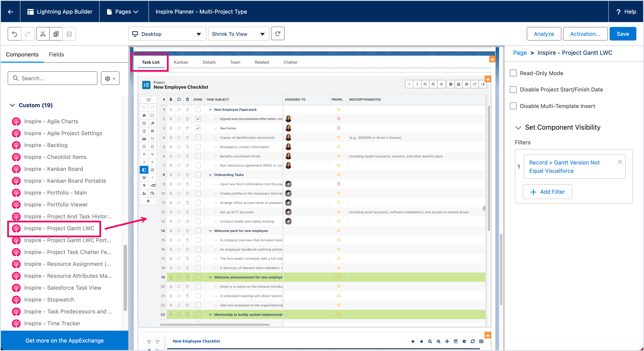This screenshot has height=351, width=644.
Task: Open the component list settings gear dropdown
Action: coord(110,78)
